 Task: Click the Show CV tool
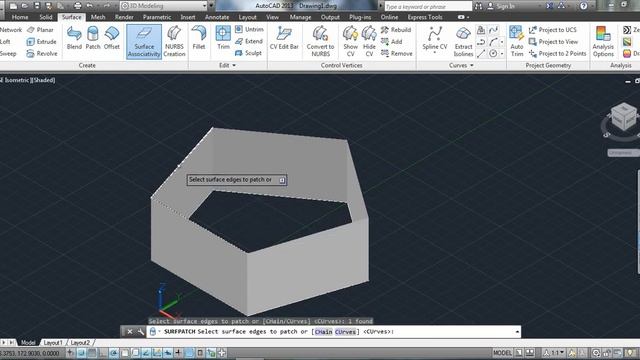(350, 41)
